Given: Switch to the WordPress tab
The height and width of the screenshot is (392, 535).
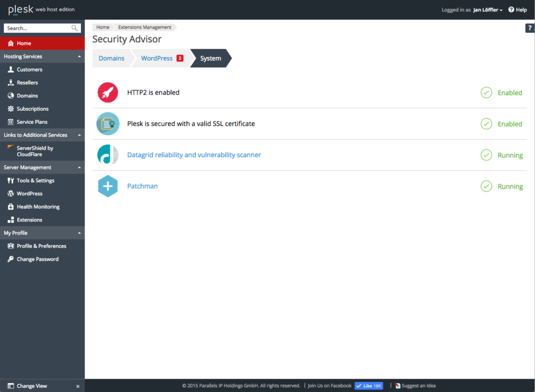Looking at the screenshot, I should (161, 58).
